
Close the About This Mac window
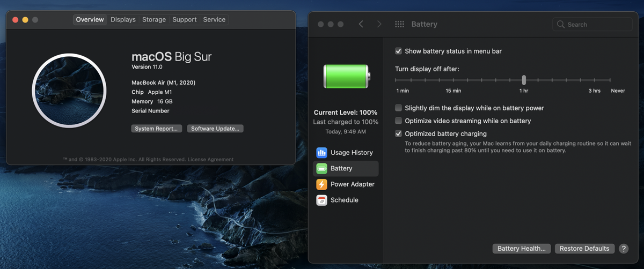tap(15, 19)
